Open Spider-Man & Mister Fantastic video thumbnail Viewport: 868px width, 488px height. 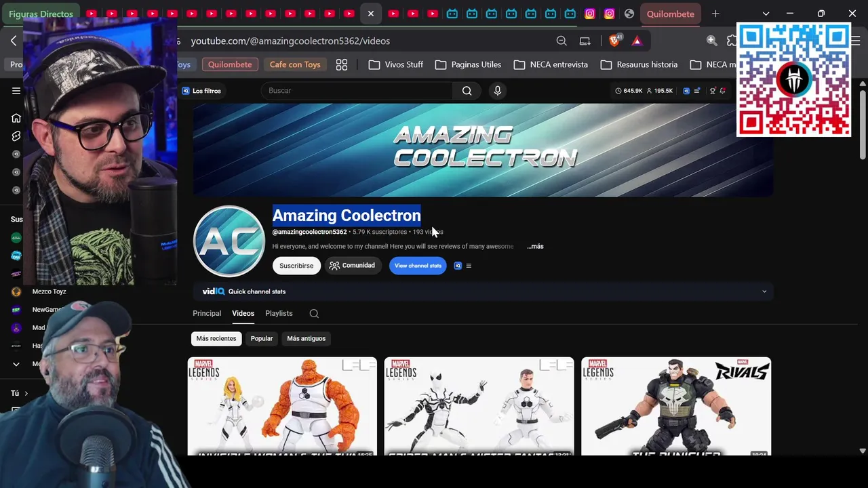[x=479, y=406]
